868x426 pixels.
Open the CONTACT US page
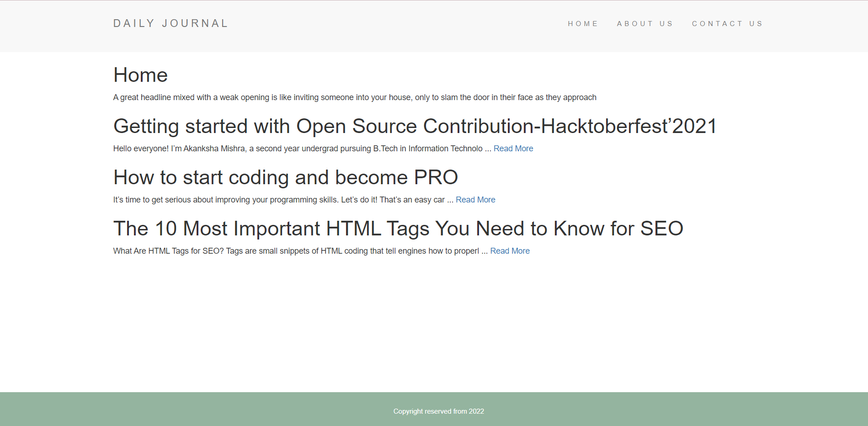(x=727, y=24)
